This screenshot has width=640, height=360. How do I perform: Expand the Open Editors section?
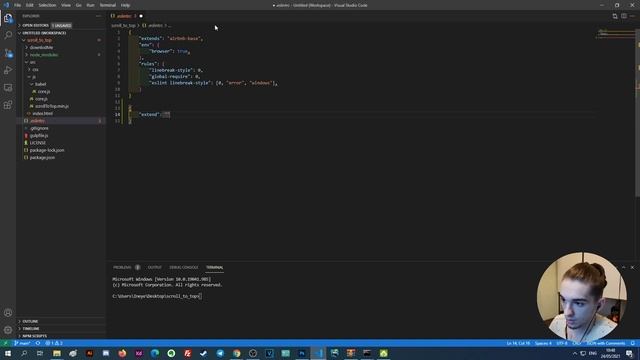[35, 25]
